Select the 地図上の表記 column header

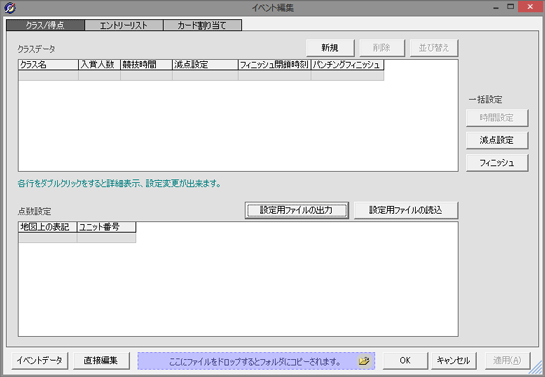[x=48, y=227]
